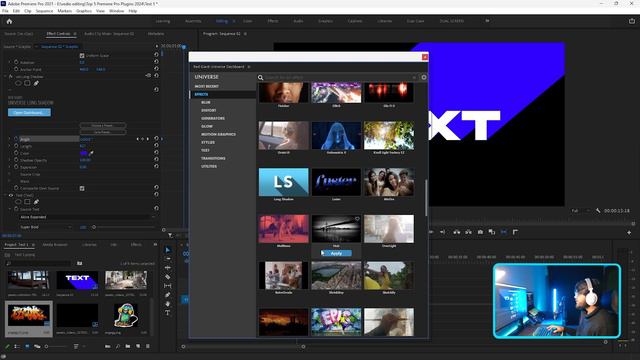Image resolution: width=640 pixels, height=360 pixels.
Task: Select TRANSITIONS category in Universe sidebar
Action: pos(213,158)
